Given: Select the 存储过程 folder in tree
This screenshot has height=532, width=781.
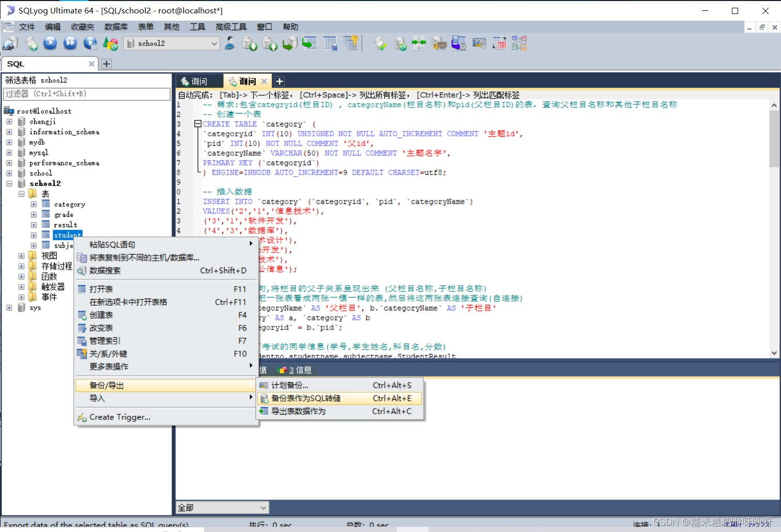Looking at the screenshot, I should pos(57,266).
